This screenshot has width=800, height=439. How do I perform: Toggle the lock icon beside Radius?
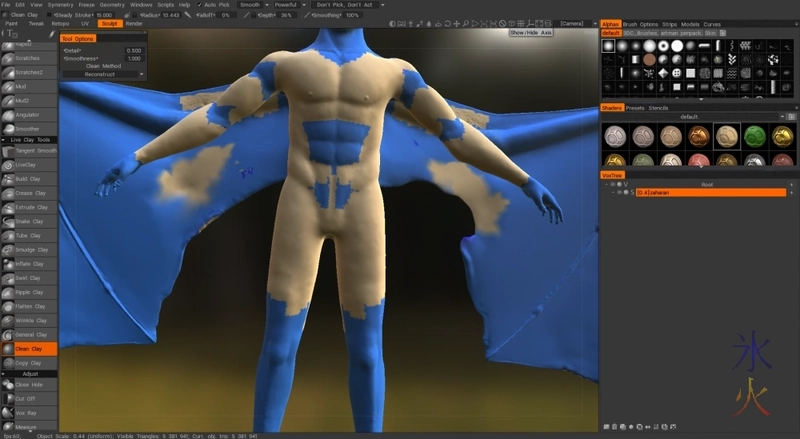click(135, 15)
